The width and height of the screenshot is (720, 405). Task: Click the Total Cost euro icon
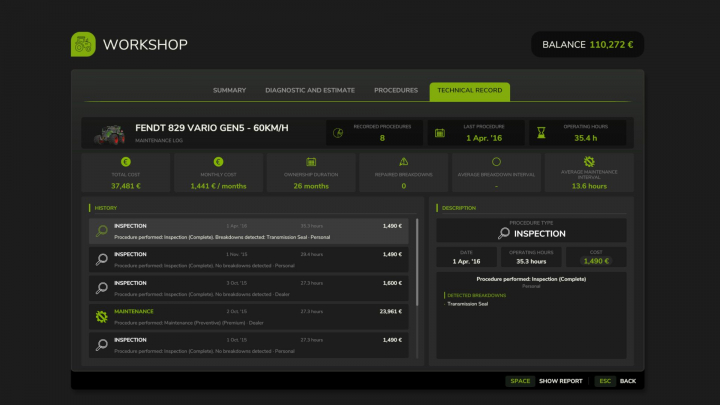126,162
